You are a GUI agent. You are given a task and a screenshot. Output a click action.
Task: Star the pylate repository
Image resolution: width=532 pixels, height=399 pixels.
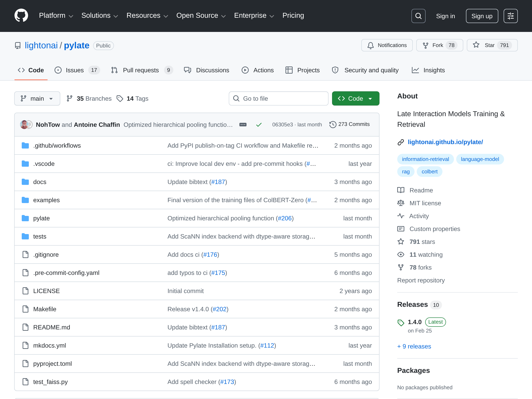(x=492, y=45)
